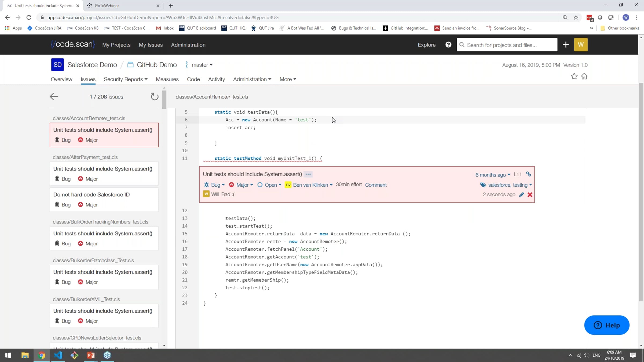Select the AfterPayment_test.cls assert issue card

[x=104, y=173]
